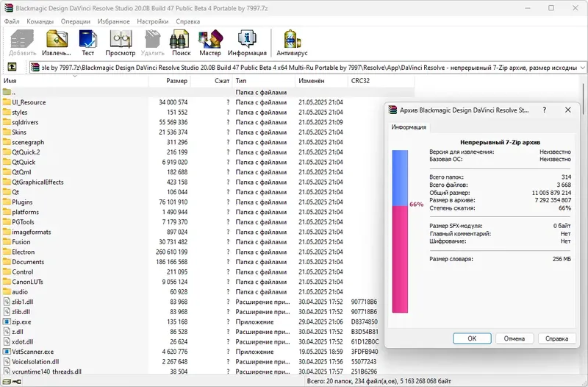Screen dimensions: 588x387
Task: Click the pink compression ratio bar
Action: point(400,259)
